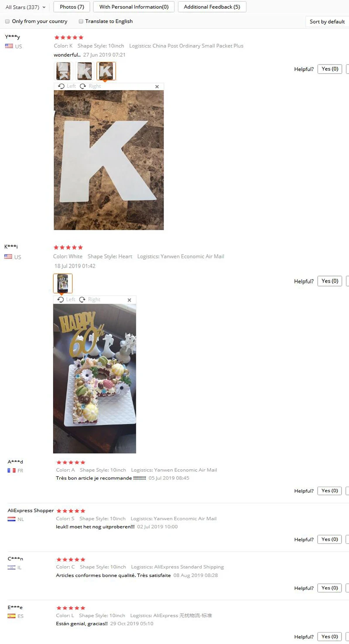Close the enlarged cake photo viewer
349x644 pixels.
129,300
